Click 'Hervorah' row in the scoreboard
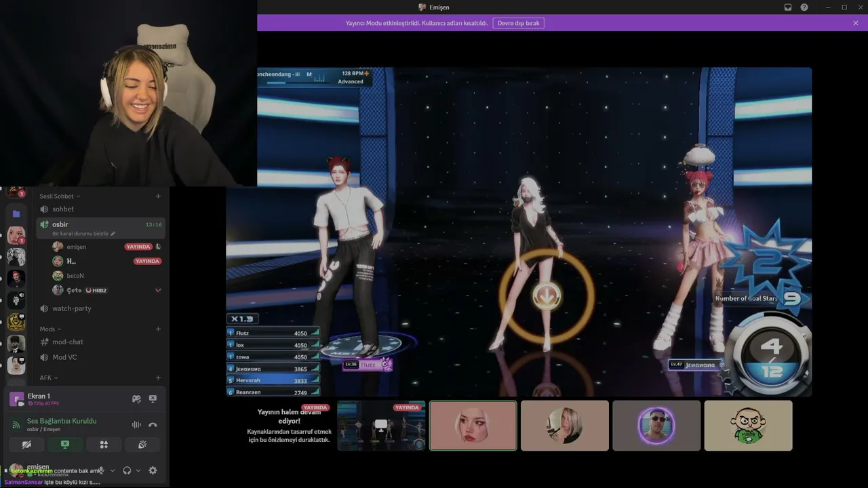Viewport: 868px width, 488px height. [273, 380]
